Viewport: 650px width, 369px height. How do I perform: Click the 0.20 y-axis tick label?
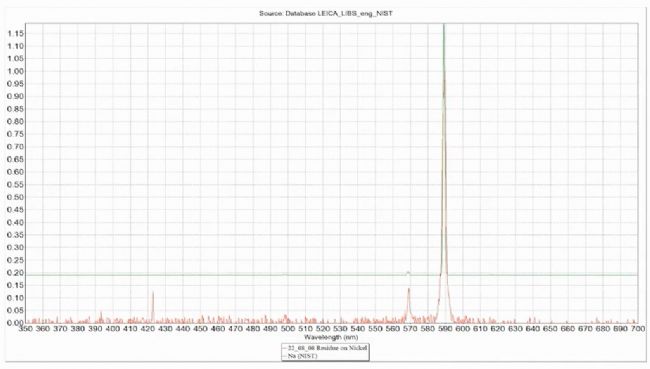point(16,272)
